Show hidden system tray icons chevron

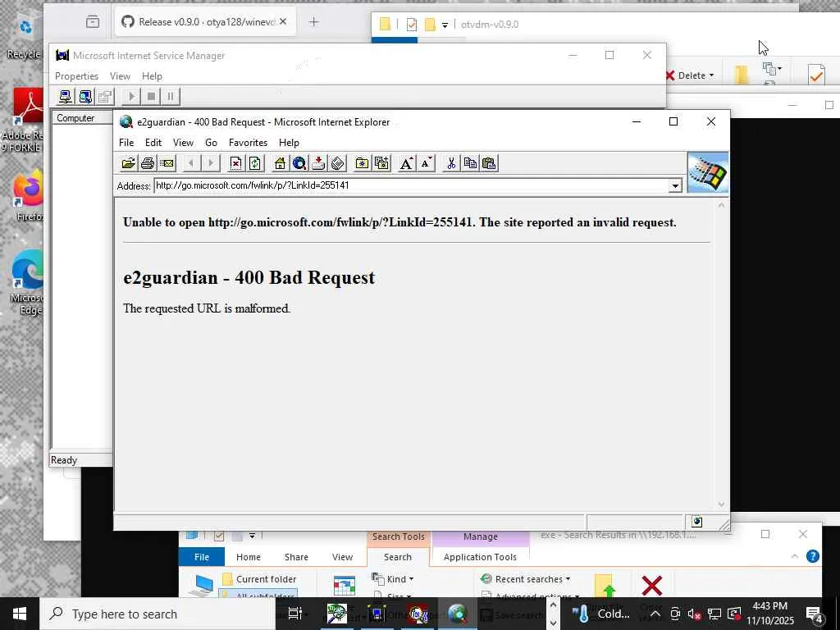click(655, 614)
